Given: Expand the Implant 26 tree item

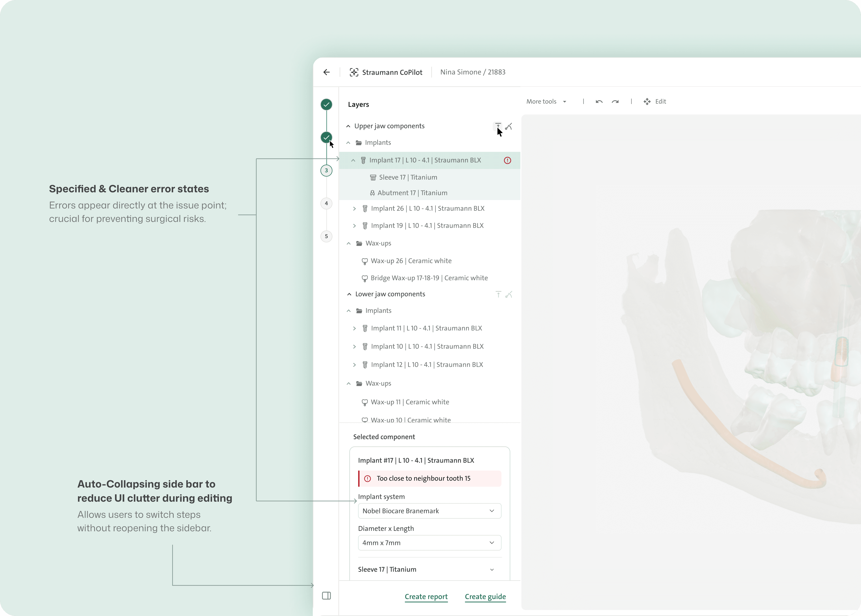Looking at the screenshot, I should click(x=354, y=209).
